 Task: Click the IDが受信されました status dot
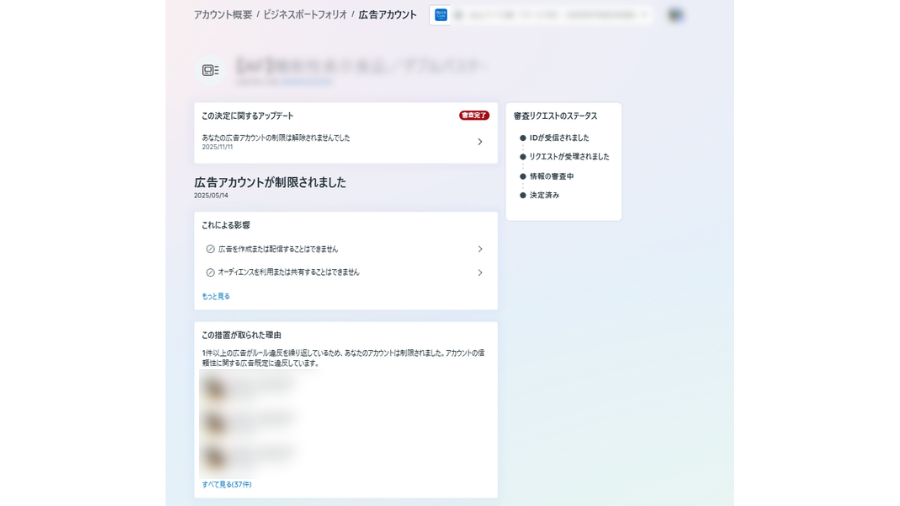[x=522, y=138]
